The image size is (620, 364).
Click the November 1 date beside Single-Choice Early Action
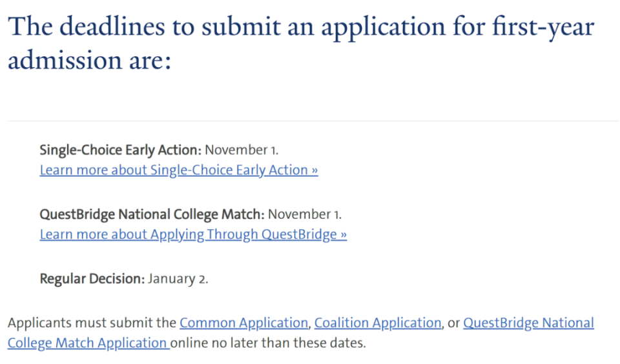point(242,150)
